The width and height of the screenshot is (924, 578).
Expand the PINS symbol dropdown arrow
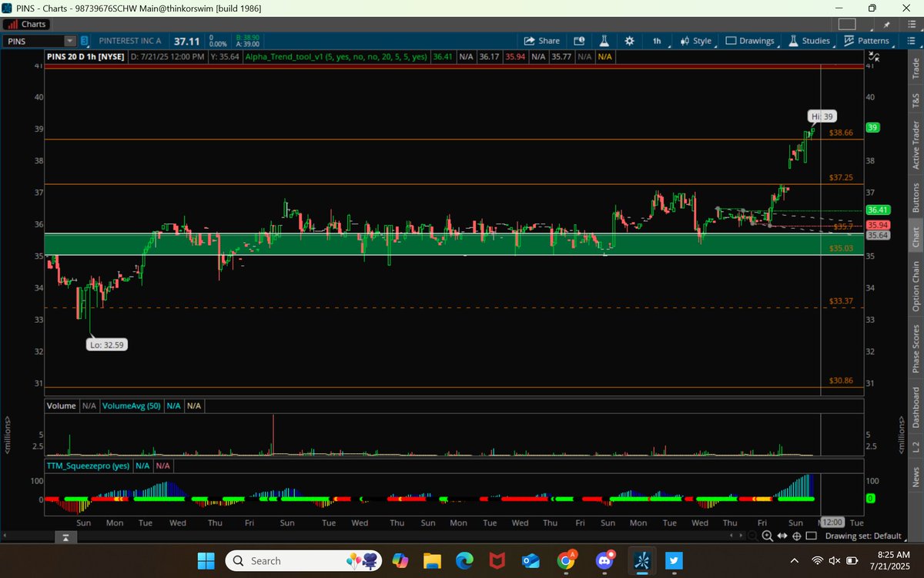coord(70,41)
